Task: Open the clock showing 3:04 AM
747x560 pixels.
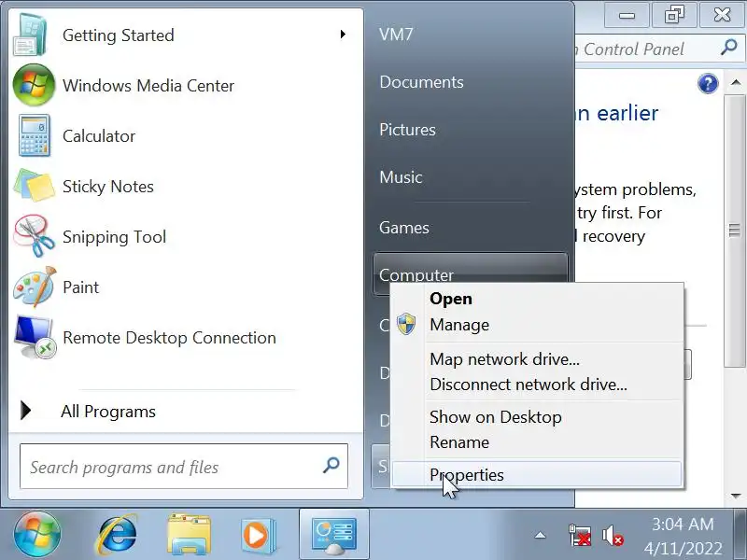Action: [x=683, y=536]
